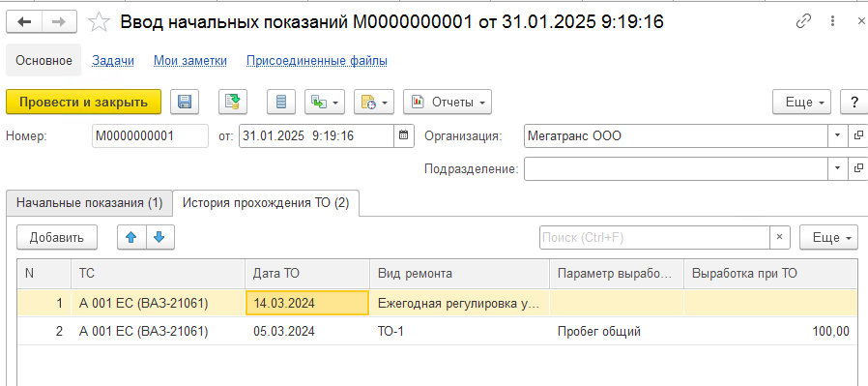Open the Подразделение item via open icon

tap(858, 168)
